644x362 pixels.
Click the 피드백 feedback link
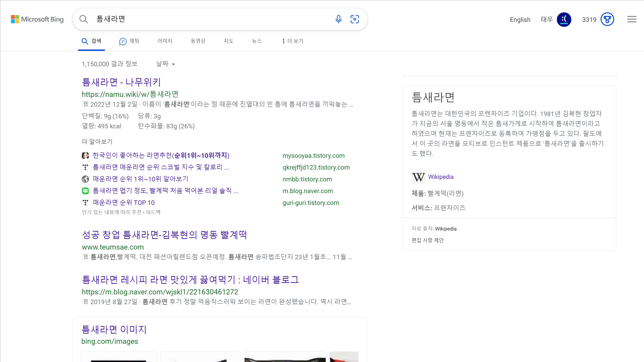tap(153, 212)
